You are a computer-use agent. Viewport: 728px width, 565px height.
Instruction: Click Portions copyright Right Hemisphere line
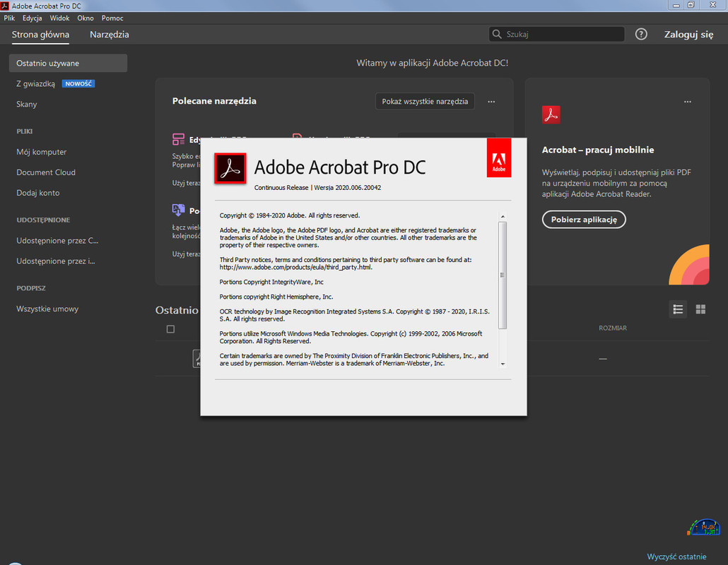click(x=276, y=297)
